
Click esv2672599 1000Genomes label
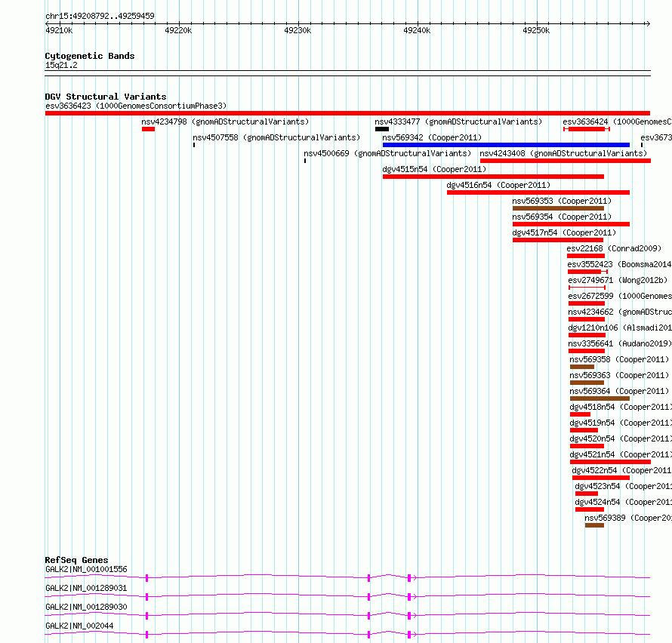620,296
